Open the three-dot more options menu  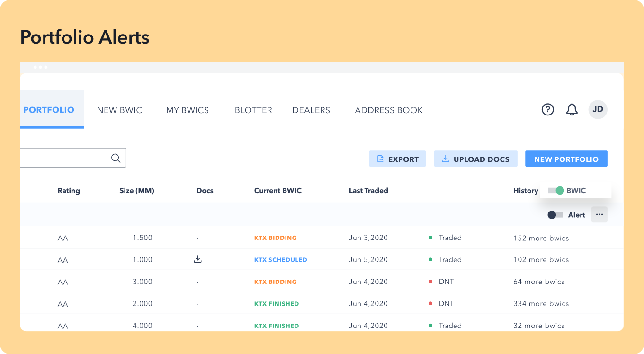(x=599, y=214)
